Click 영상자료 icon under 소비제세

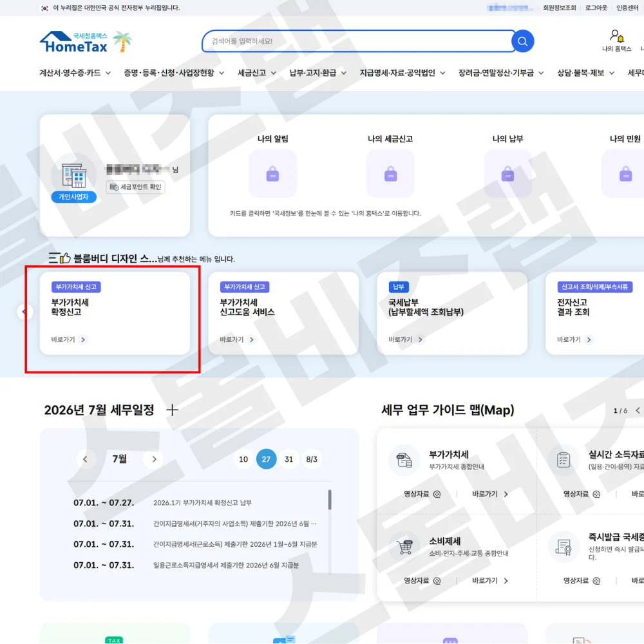[x=437, y=581]
